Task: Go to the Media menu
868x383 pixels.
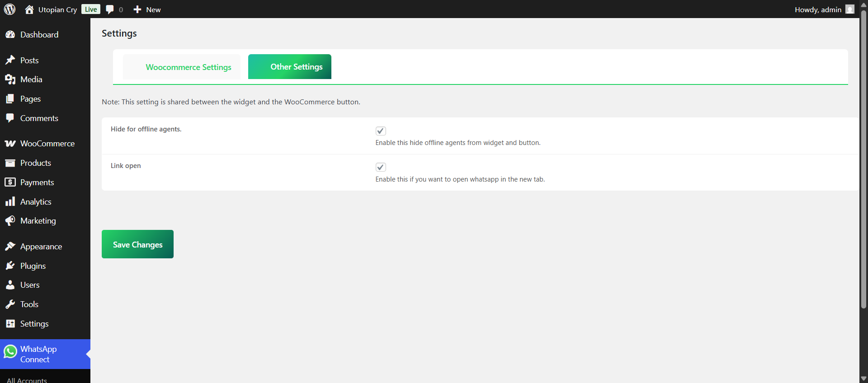Action: coord(31,79)
